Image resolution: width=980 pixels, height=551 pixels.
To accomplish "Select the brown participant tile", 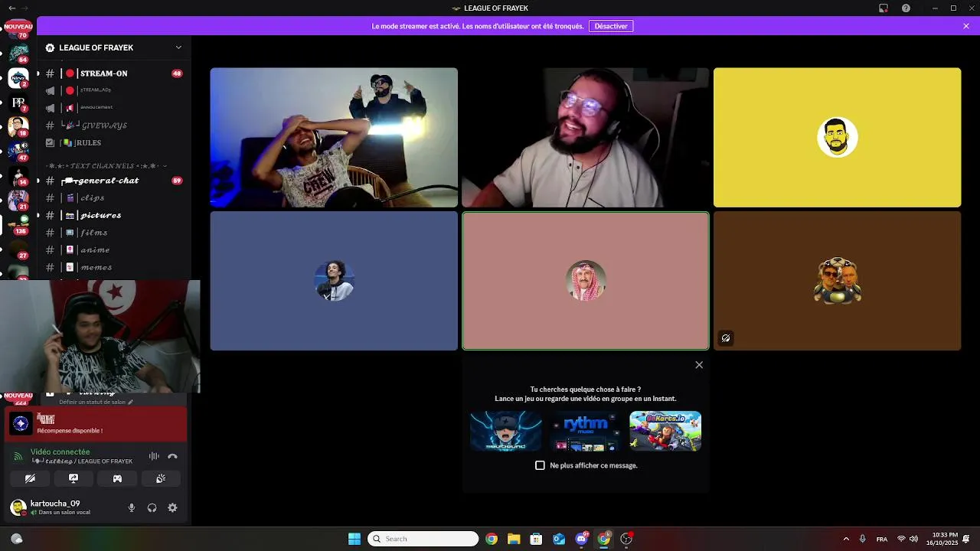I will [x=837, y=281].
